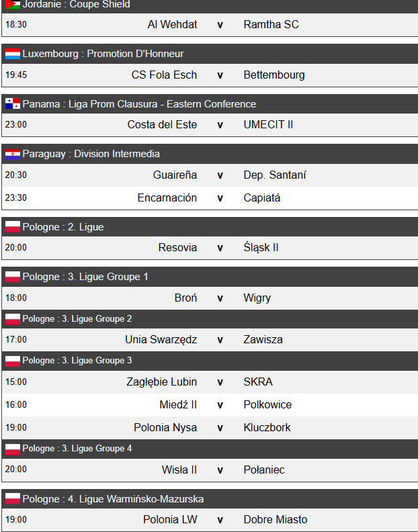418x532 pixels.
Task: Open the Luxembourg Promotion D'Honneur league header
Action: (103, 54)
